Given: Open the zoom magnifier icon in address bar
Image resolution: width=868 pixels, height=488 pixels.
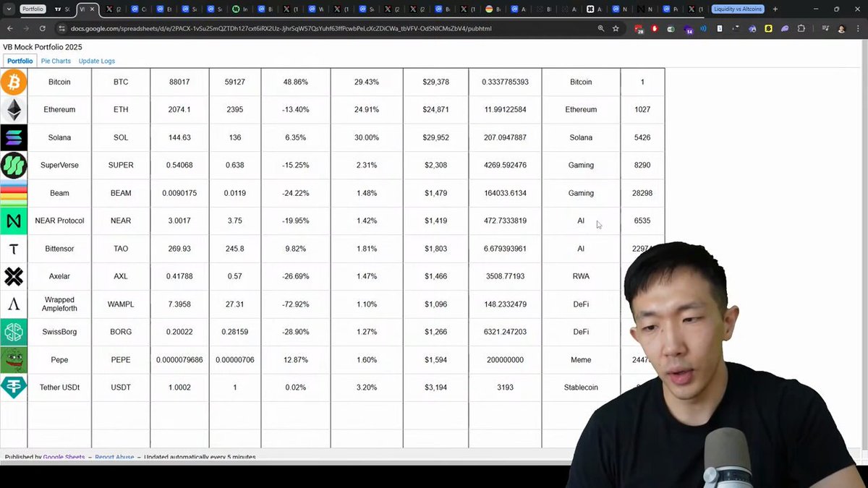Looking at the screenshot, I should 600,28.
